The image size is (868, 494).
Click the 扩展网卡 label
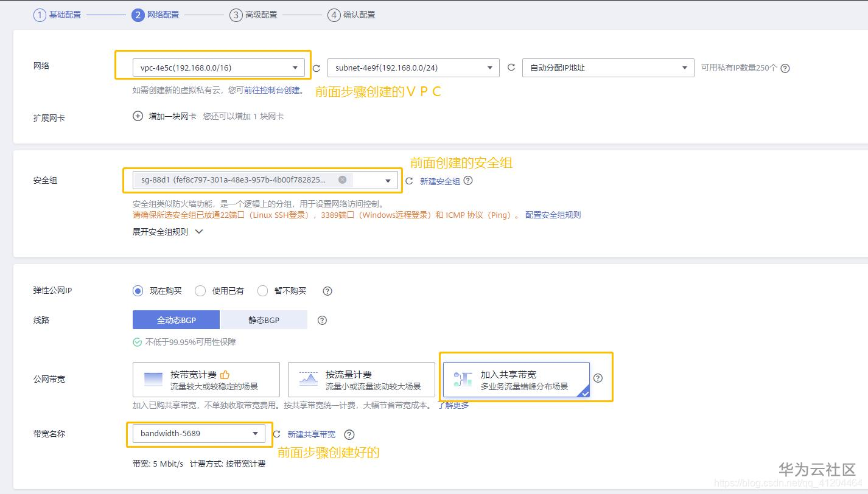49,118
